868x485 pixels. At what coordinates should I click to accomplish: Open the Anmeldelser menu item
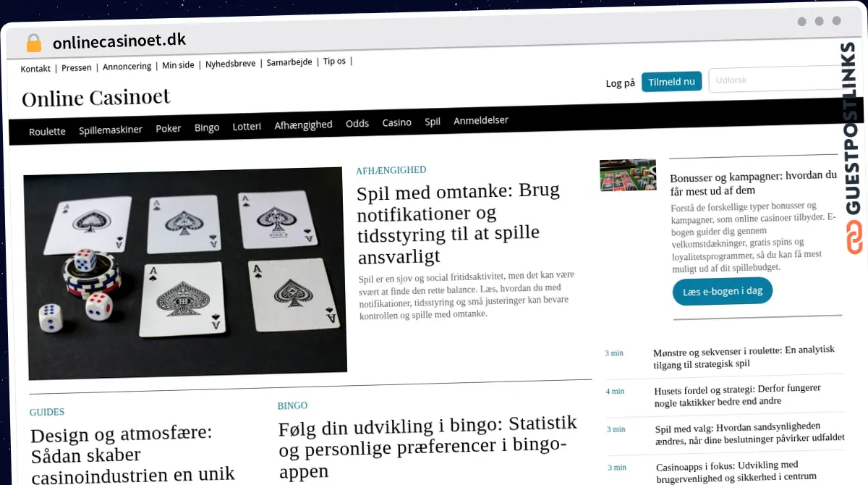(x=481, y=120)
